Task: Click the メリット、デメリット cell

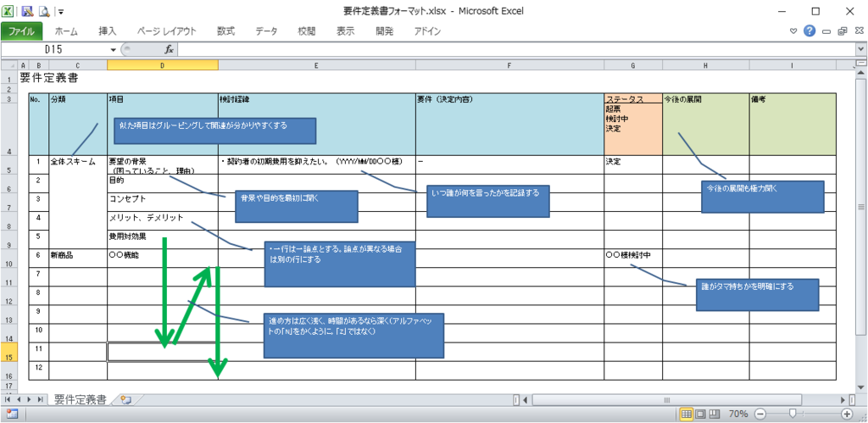Action: [162, 220]
